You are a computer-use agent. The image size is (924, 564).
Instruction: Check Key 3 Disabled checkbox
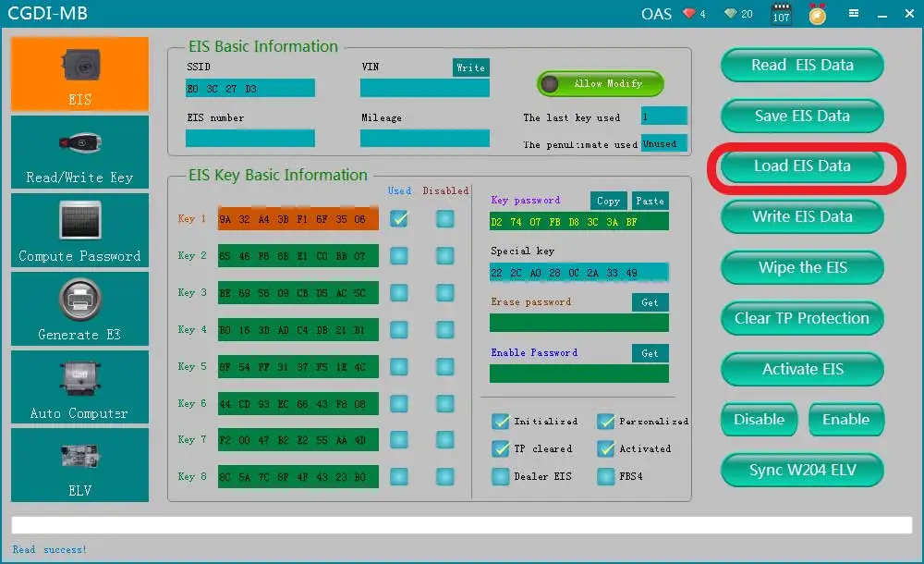coord(445,292)
